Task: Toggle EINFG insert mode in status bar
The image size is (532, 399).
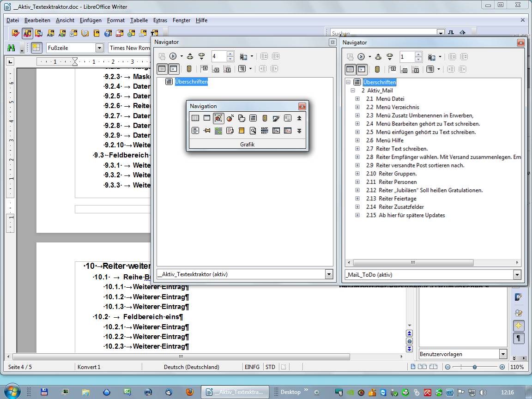Action: point(252,367)
